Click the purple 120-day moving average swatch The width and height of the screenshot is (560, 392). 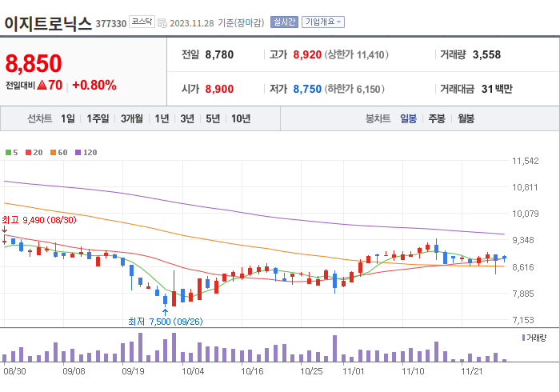click(x=78, y=153)
